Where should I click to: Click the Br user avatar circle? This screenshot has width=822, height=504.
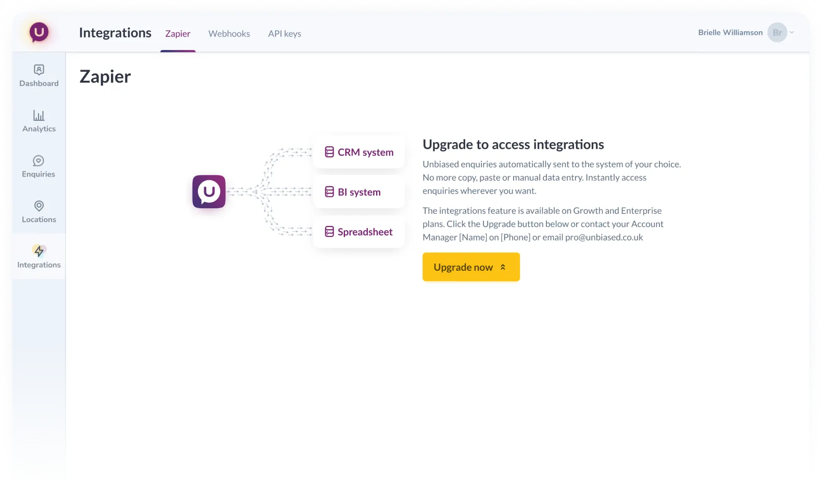[x=777, y=32]
